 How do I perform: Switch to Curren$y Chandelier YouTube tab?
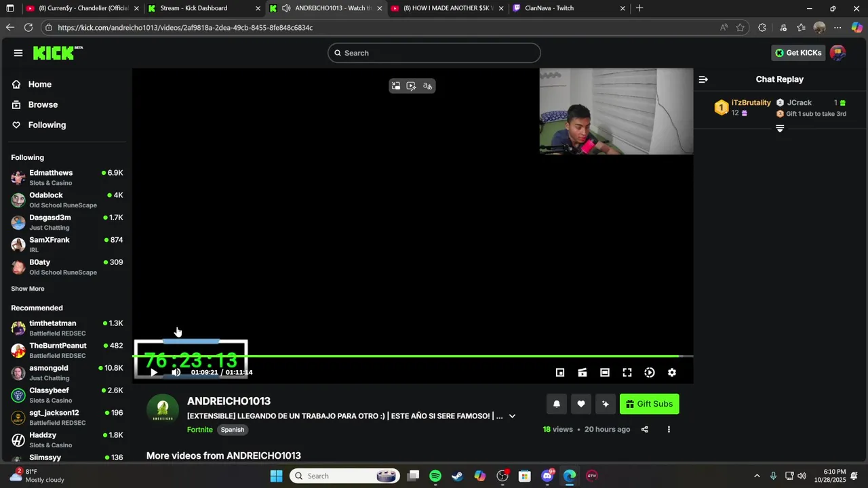click(x=82, y=8)
